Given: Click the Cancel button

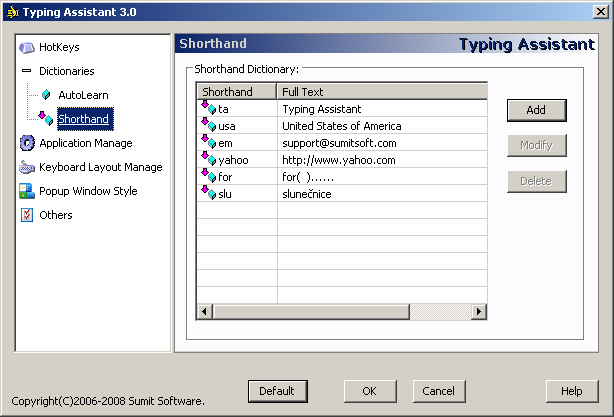Looking at the screenshot, I should tap(439, 391).
